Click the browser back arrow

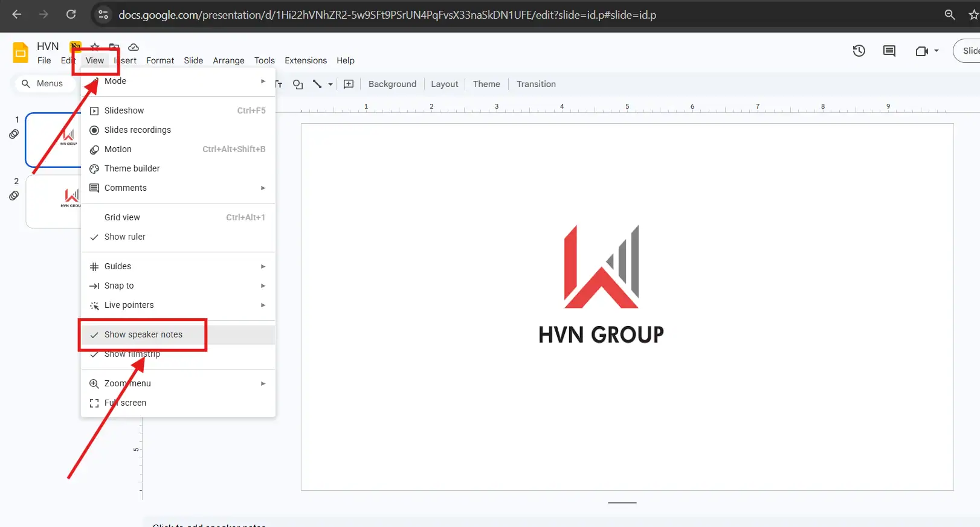[x=17, y=14]
